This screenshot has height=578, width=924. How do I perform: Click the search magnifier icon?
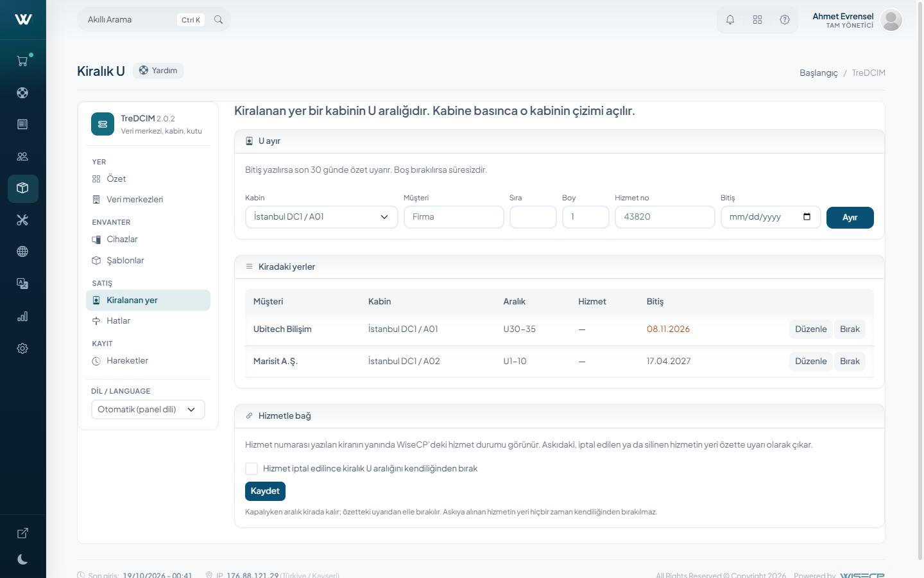pyautogui.click(x=218, y=20)
